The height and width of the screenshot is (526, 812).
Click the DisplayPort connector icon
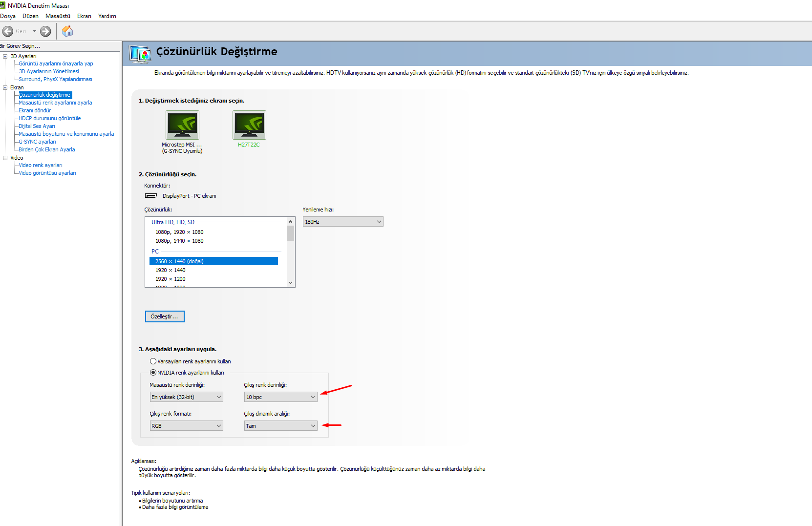[151, 196]
